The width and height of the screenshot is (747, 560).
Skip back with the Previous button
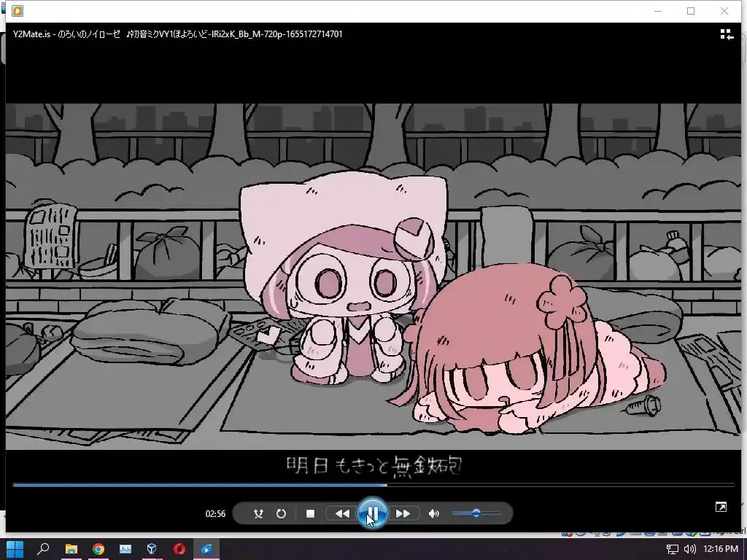[x=342, y=513]
